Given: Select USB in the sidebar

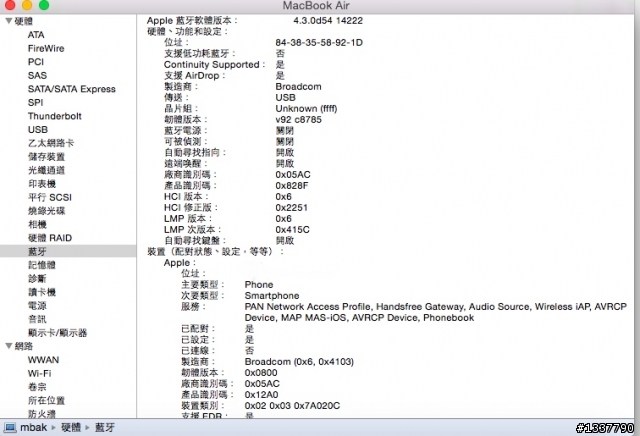Looking at the screenshot, I should (38, 129).
